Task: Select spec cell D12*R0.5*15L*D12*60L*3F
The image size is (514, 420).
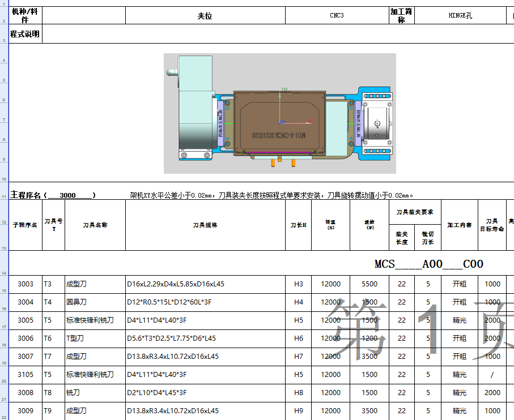Action: tap(170, 302)
